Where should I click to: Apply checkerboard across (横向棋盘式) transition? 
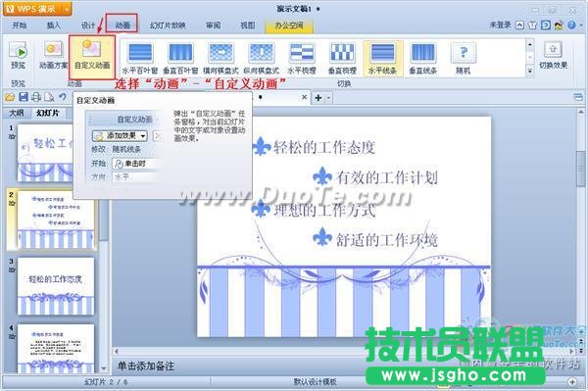point(220,58)
